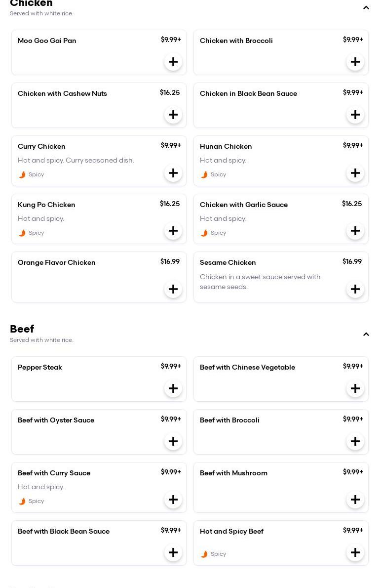Open Hunan Chicken item details
Image resolution: width=380 pixels, height=588 pixels.
[226, 147]
